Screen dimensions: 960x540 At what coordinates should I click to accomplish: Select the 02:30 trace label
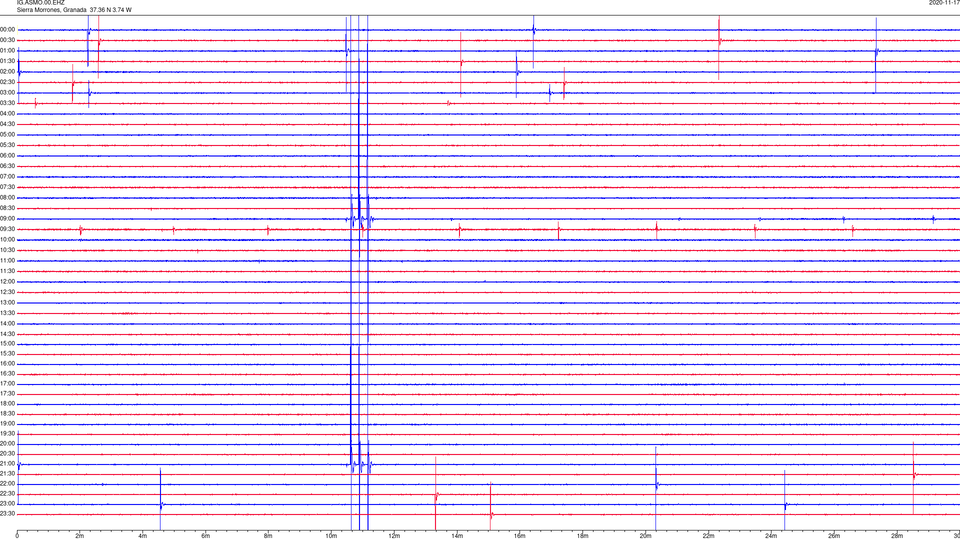pos(8,82)
